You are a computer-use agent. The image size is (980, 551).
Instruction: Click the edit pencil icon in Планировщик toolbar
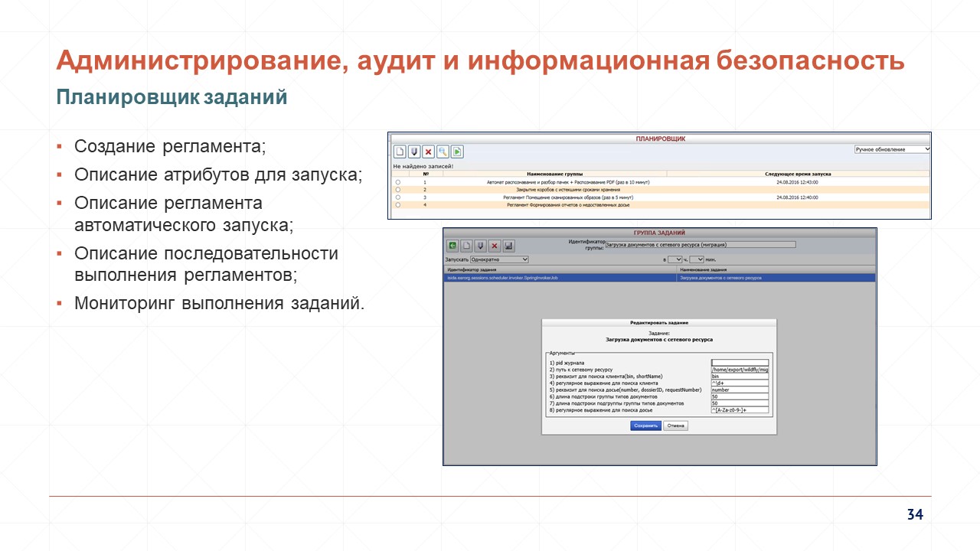(x=413, y=152)
